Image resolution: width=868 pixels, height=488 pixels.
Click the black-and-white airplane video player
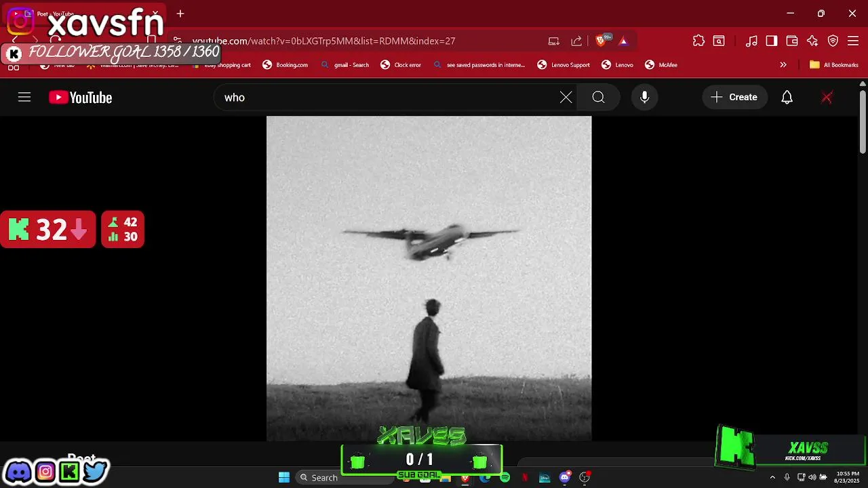[429, 279]
